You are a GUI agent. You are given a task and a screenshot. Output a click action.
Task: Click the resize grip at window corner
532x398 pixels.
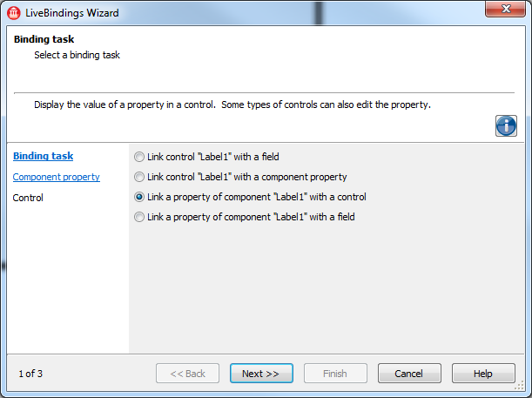pyautogui.click(x=520, y=386)
